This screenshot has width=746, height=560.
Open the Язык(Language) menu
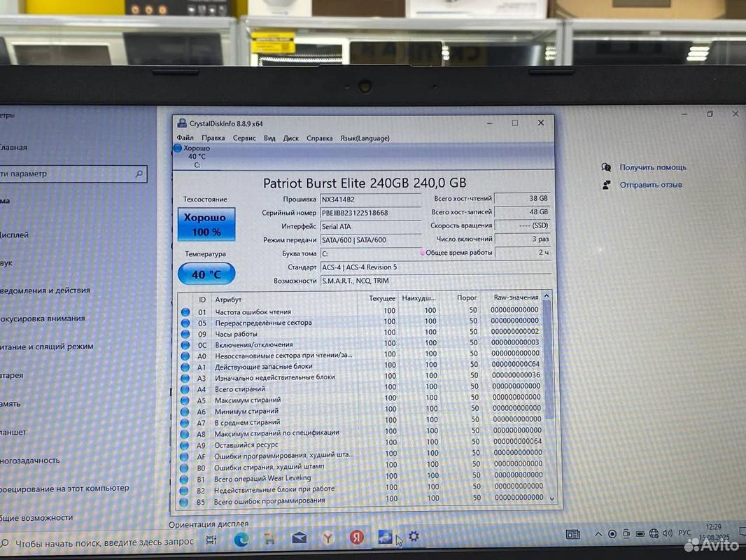click(x=365, y=138)
